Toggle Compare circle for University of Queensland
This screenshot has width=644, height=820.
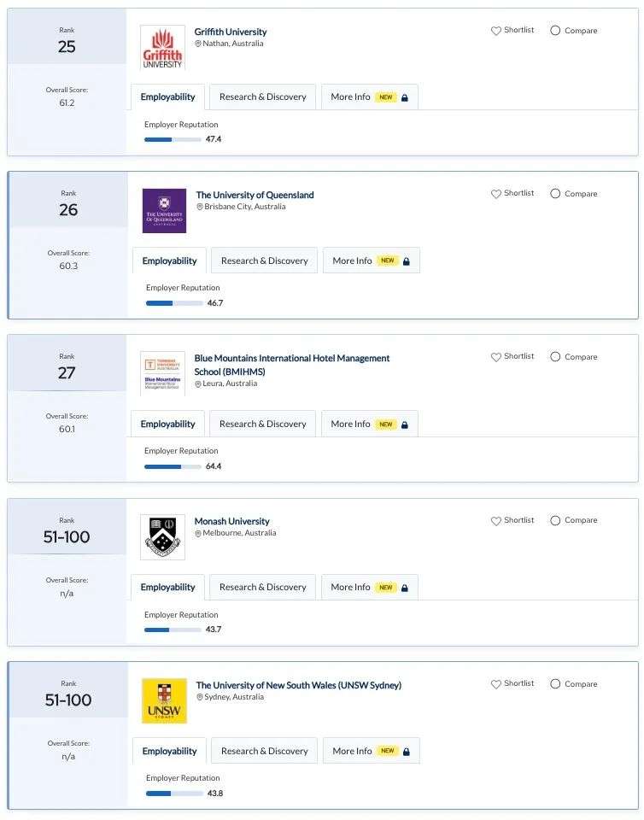pyautogui.click(x=555, y=194)
